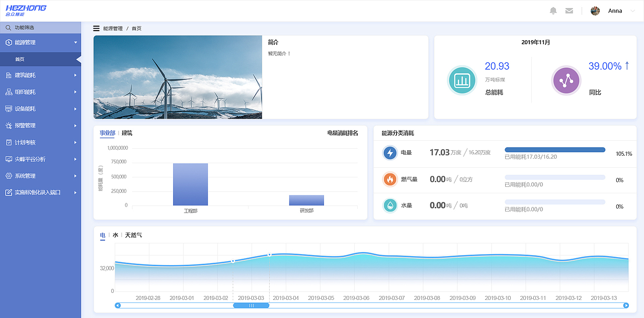
Task: Click 首页 in the breadcrumb
Action: (x=136, y=29)
